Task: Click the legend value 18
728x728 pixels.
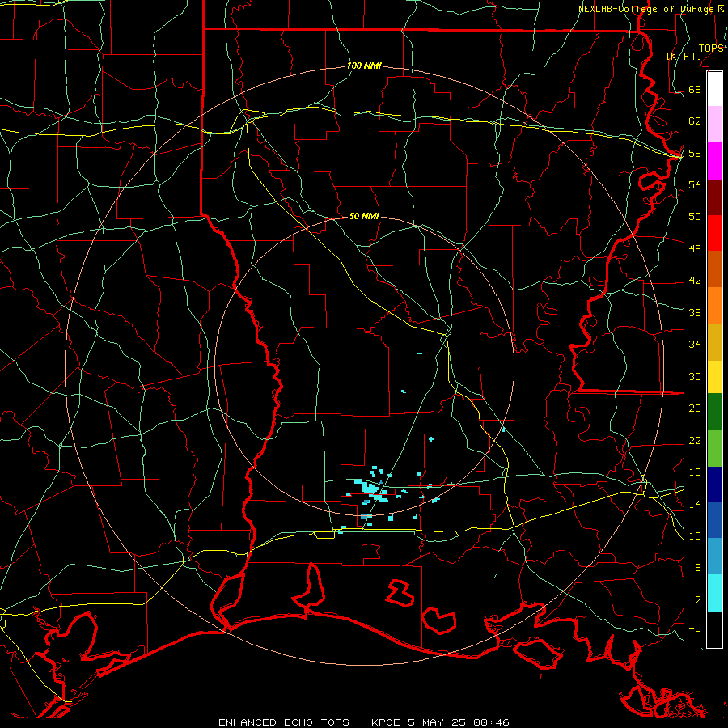Action: pyautogui.click(x=695, y=472)
